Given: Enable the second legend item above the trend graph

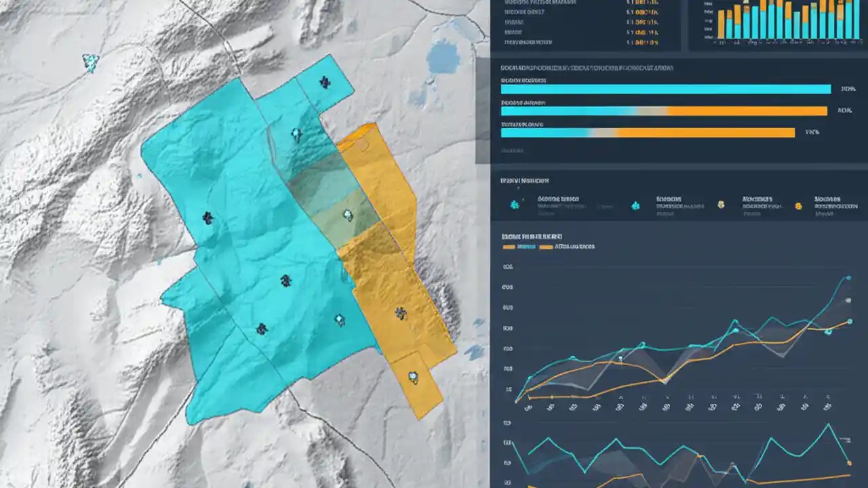Looking at the screenshot, I should click(x=547, y=247).
